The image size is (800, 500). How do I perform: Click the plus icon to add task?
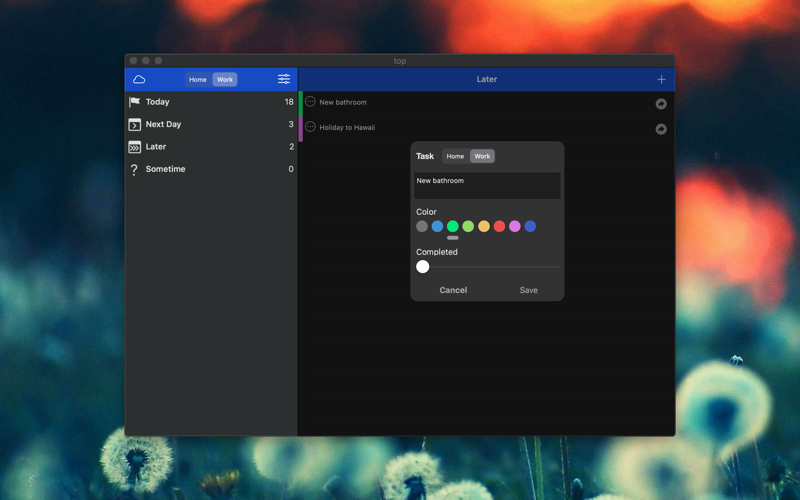(661, 79)
